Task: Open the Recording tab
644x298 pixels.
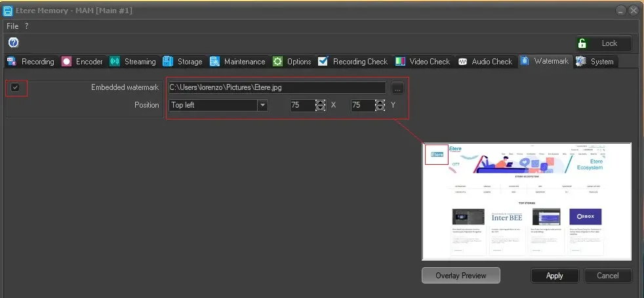Action: click(x=31, y=62)
